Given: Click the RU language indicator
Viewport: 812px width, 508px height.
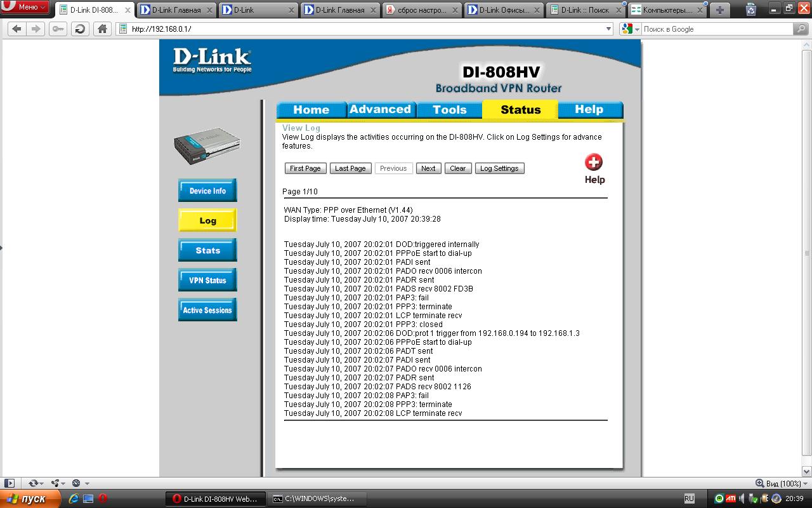Looking at the screenshot, I should [x=689, y=498].
